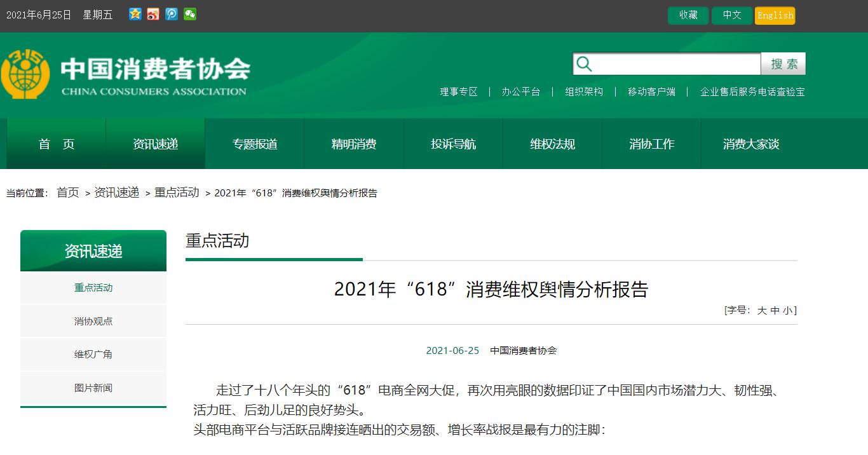Image resolution: width=868 pixels, height=455 pixels.
Task: Share the page to QQ Zone
Action: click(135, 14)
